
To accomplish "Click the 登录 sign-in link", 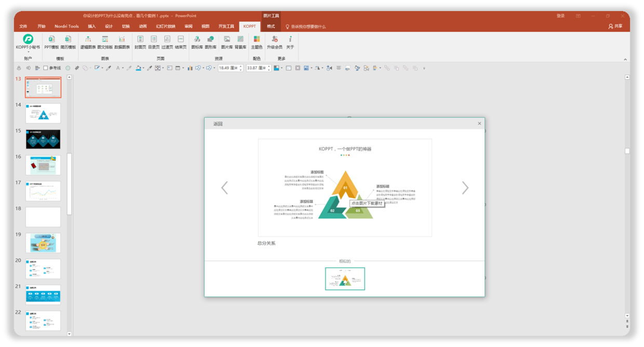I will coord(560,16).
